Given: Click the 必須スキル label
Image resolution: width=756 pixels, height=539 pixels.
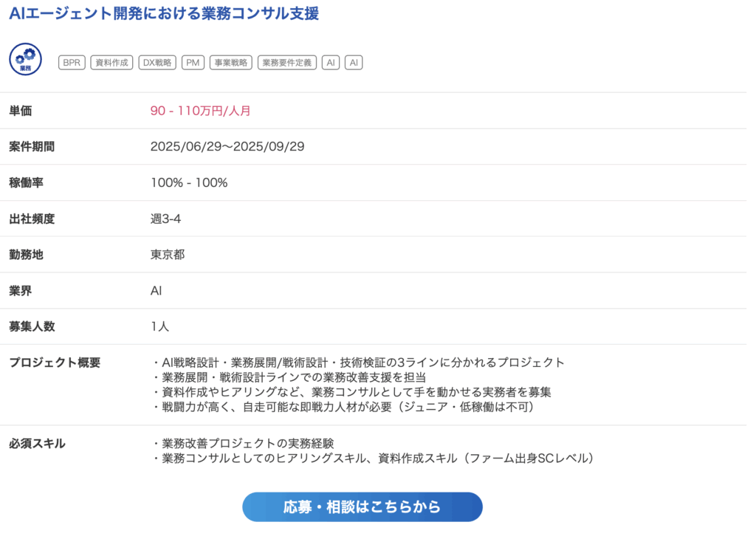Looking at the screenshot, I should point(37,444).
